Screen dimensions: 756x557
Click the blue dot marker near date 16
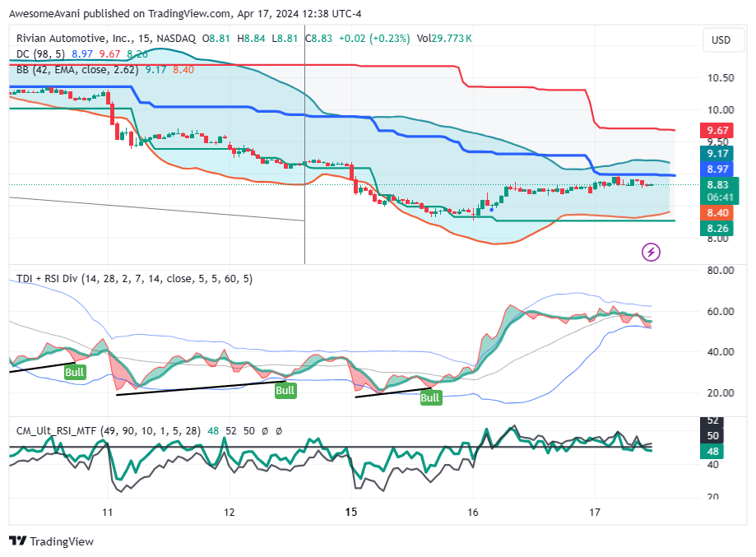pyautogui.click(x=491, y=210)
